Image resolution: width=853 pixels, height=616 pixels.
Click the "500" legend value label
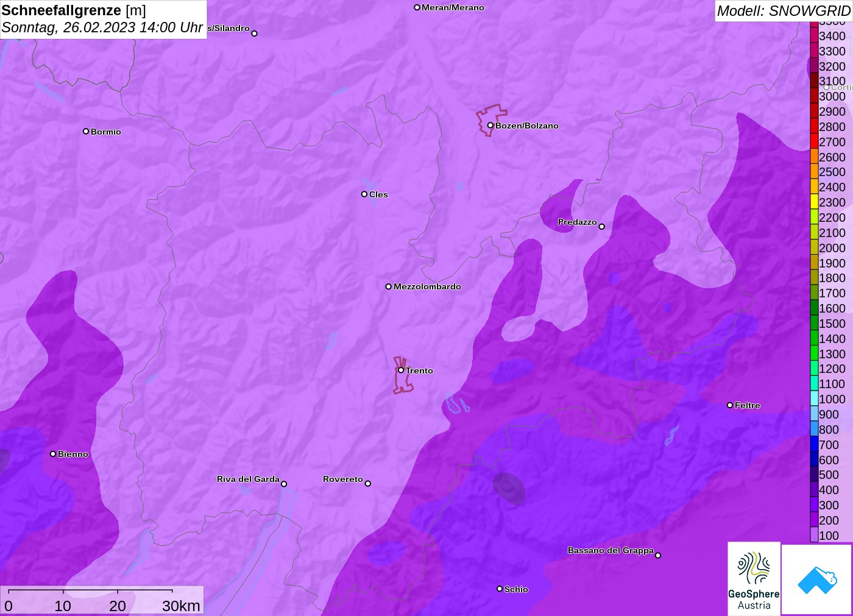pyautogui.click(x=829, y=475)
